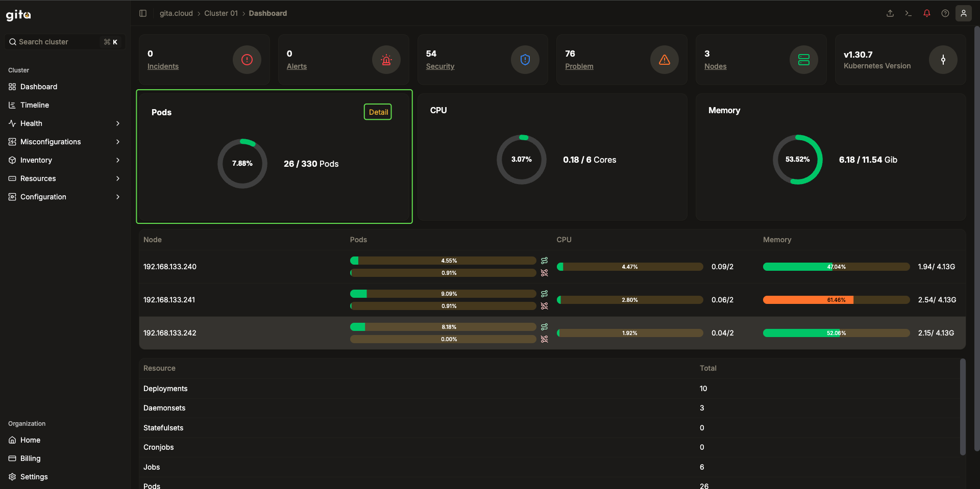980x489 pixels.
Task: Click Memory 53.52% usage ring
Action: point(798,160)
